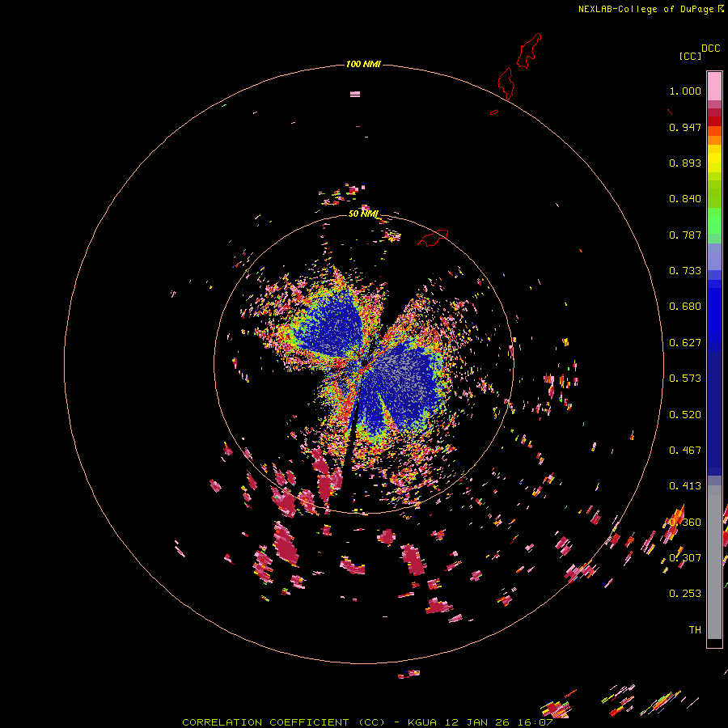Viewport: 728px width, 728px height.
Task: Click the '[CC]' units label
Action: point(691,56)
